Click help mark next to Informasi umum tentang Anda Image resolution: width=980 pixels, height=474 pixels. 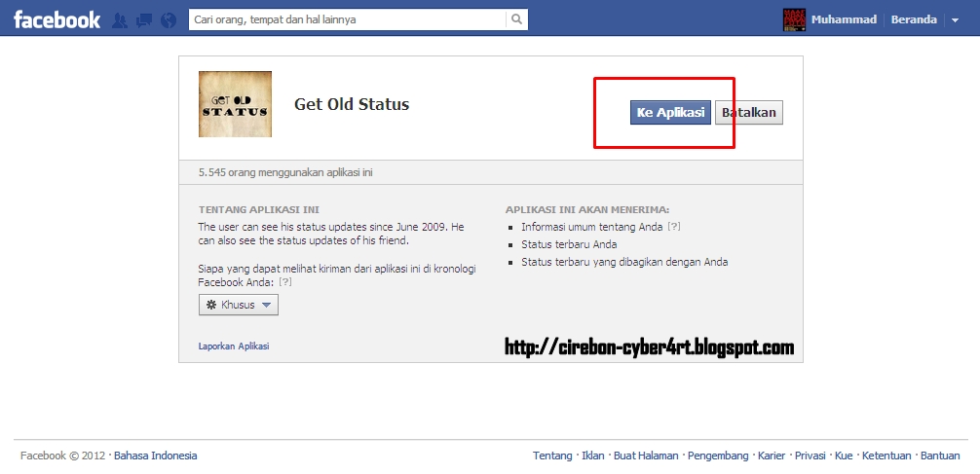point(674,227)
